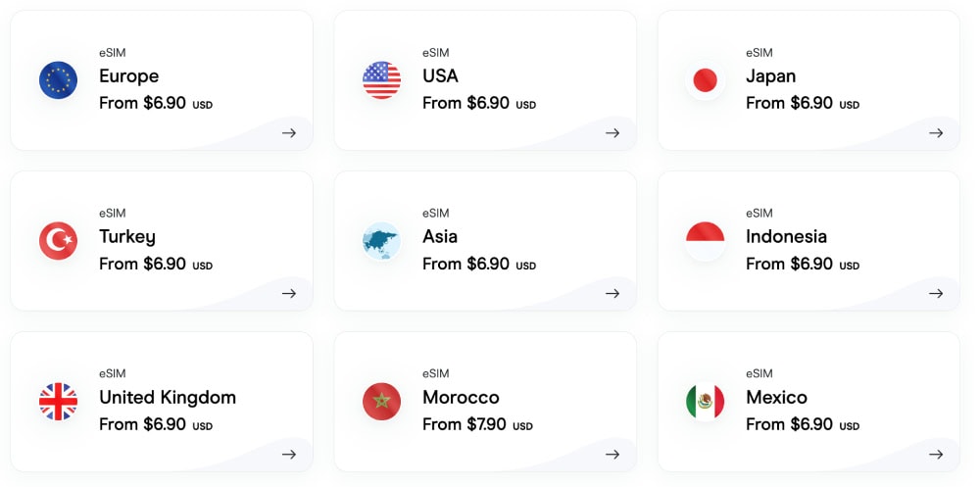Select the United Kingdom title text
Screen dimensions: 980x487
coord(168,398)
